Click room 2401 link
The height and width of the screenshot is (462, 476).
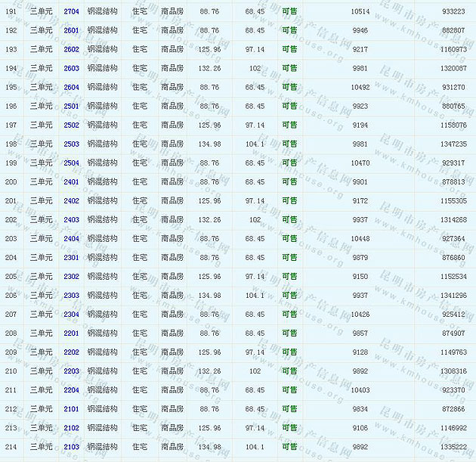point(71,181)
